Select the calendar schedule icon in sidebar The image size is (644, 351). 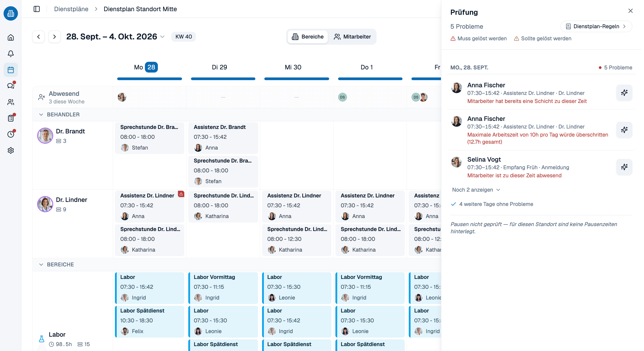[11, 70]
